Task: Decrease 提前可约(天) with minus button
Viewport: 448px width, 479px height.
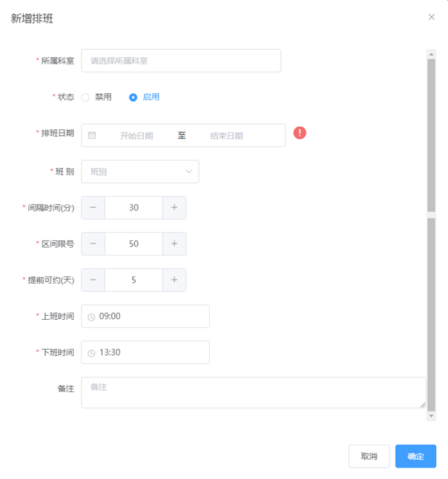Action: (x=93, y=280)
